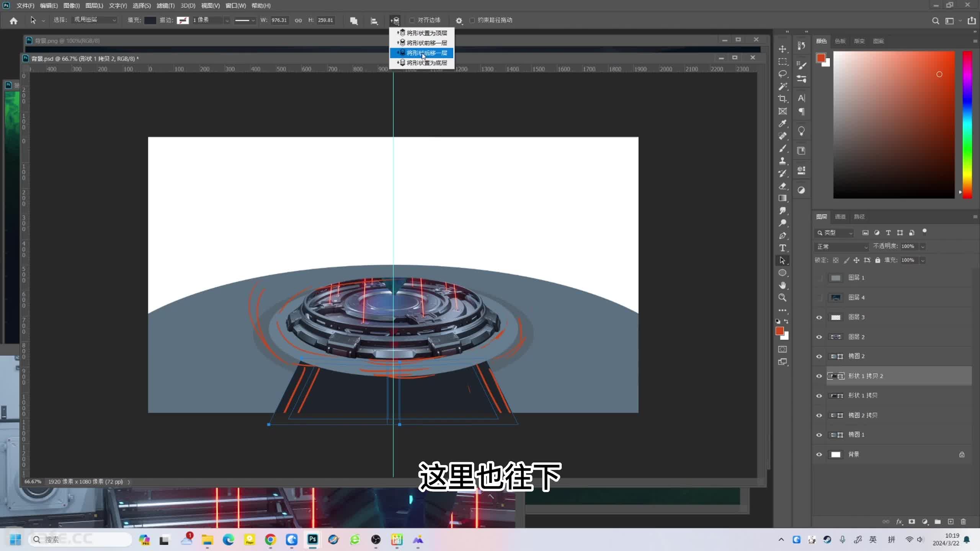Show hidden layer 图层 4
This screenshot has height=551, width=980.
(819, 297)
